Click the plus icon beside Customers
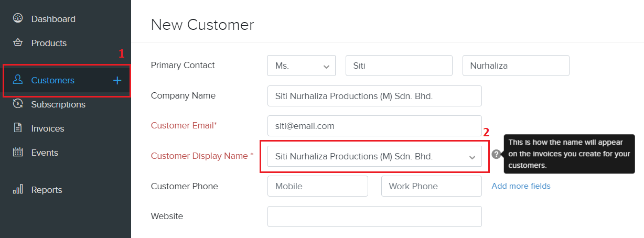The height and width of the screenshot is (238, 644). coord(117,80)
